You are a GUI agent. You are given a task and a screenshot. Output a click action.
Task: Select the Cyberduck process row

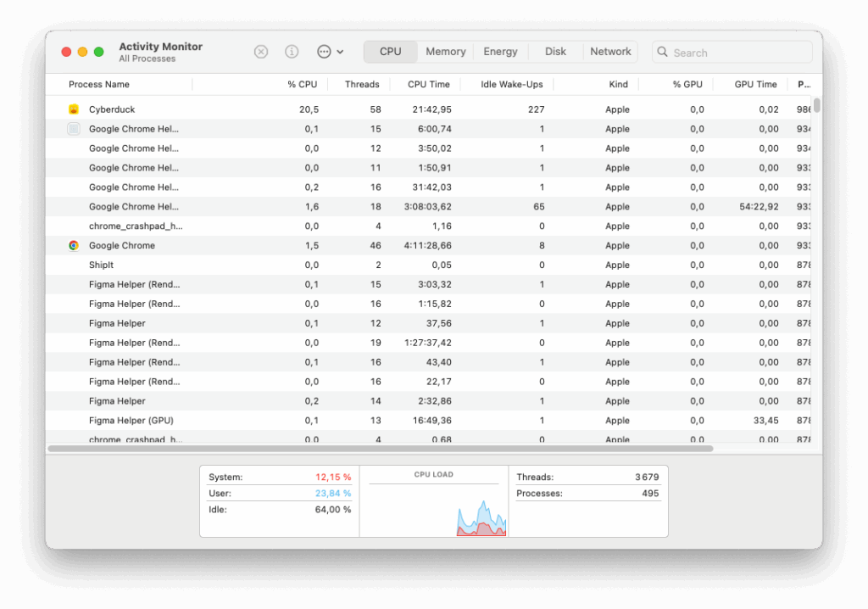[x=428, y=109]
